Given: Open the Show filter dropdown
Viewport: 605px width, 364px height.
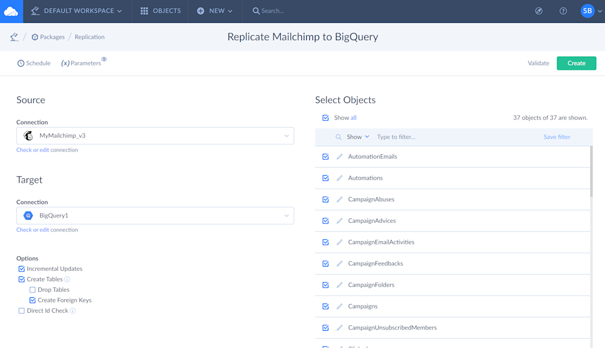Looking at the screenshot, I should tap(357, 137).
